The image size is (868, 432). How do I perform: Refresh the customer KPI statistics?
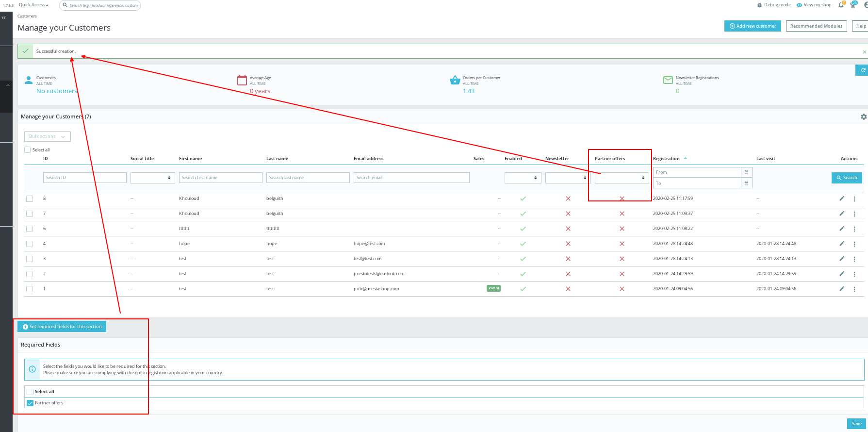[x=863, y=70]
